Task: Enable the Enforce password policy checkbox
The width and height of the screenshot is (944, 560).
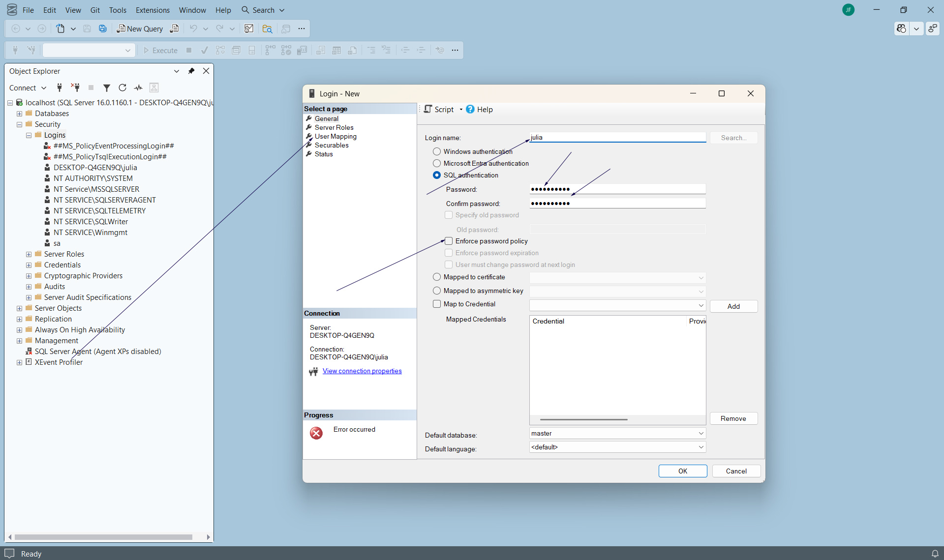Action: pos(449,241)
